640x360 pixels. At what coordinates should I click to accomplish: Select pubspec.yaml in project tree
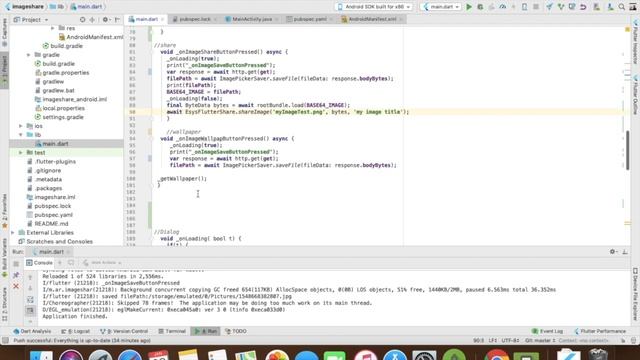pos(53,215)
